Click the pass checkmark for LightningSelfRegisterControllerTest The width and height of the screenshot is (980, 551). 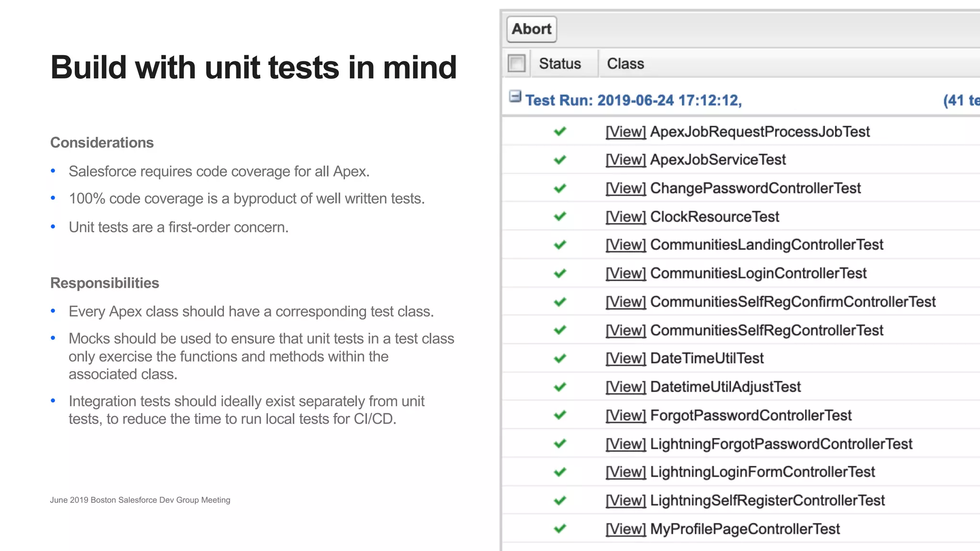click(x=560, y=500)
